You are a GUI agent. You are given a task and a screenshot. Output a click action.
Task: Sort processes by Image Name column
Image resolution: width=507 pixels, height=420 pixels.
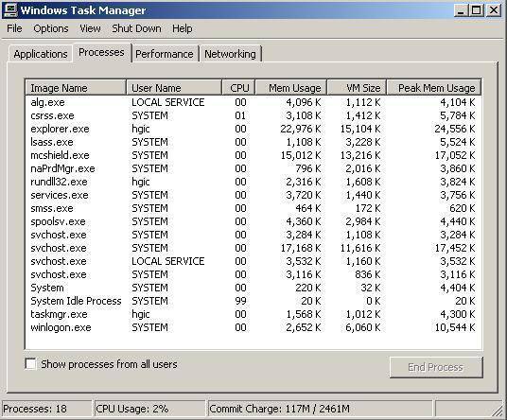click(76, 88)
